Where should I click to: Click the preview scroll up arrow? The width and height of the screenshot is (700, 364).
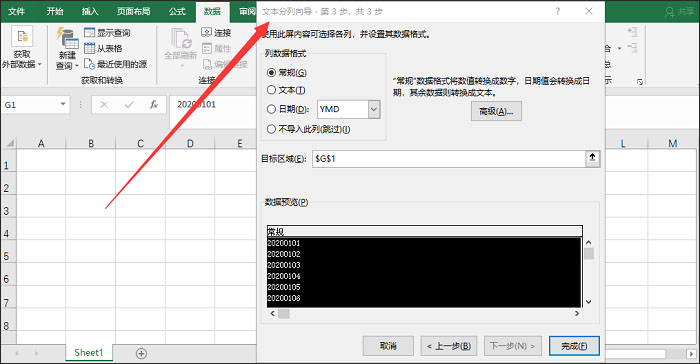(x=589, y=242)
